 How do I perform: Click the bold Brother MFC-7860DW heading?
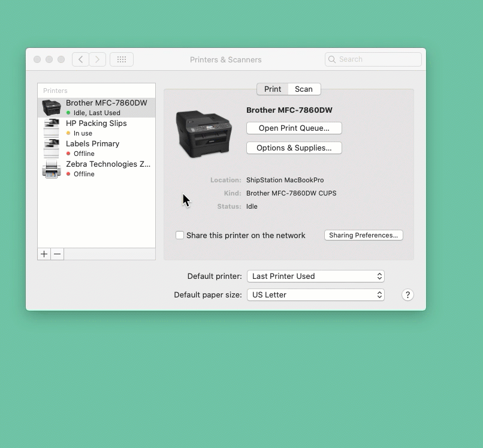pyautogui.click(x=289, y=110)
